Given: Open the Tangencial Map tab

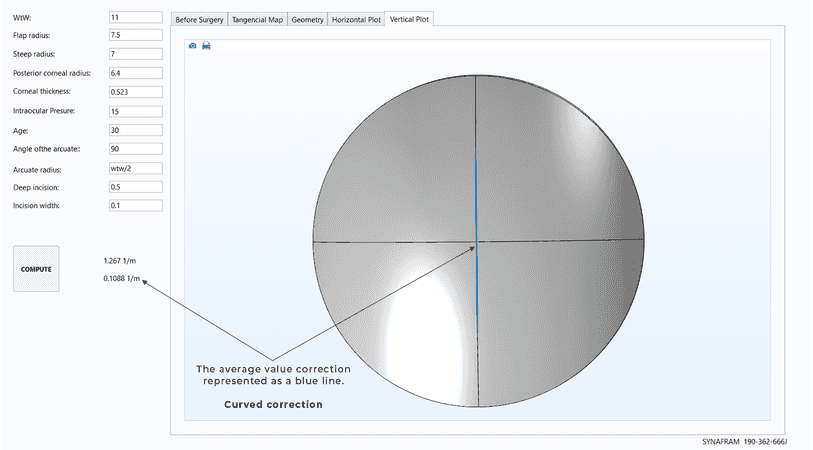Looking at the screenshot, I should [x=257, y=20].
